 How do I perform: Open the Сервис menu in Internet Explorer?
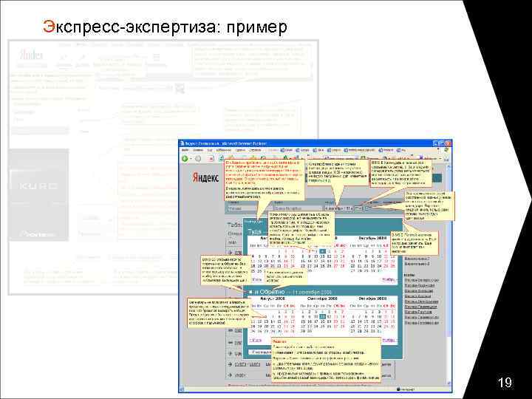point(240,150)
